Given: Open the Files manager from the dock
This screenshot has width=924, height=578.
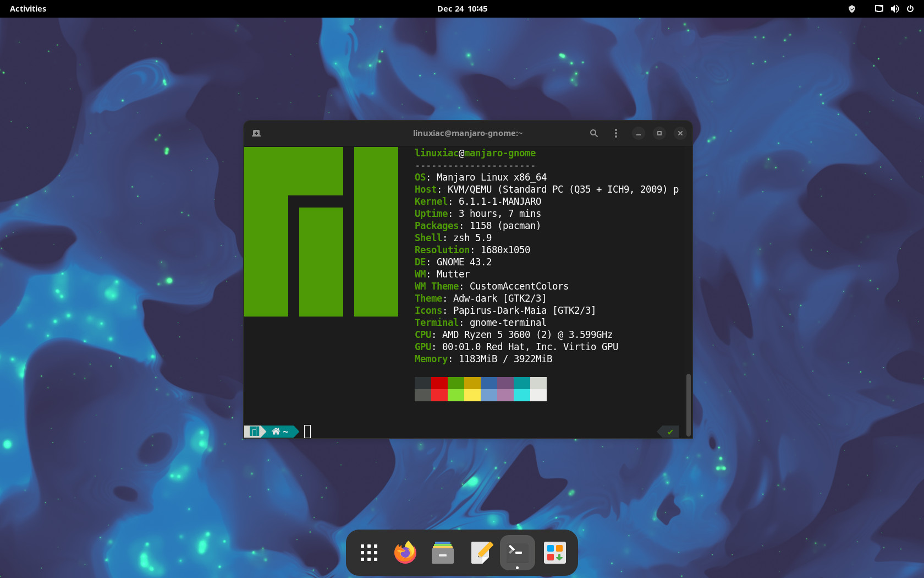Looking at the screenshot, I should tap(443, 553).
